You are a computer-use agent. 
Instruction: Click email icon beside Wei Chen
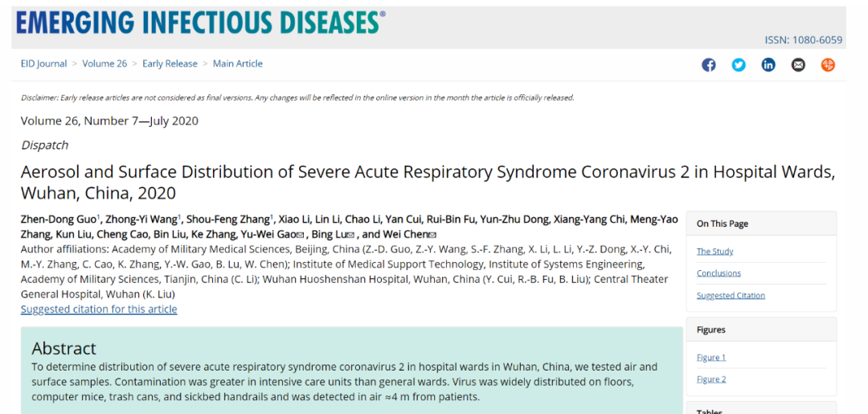pos(432,236)
